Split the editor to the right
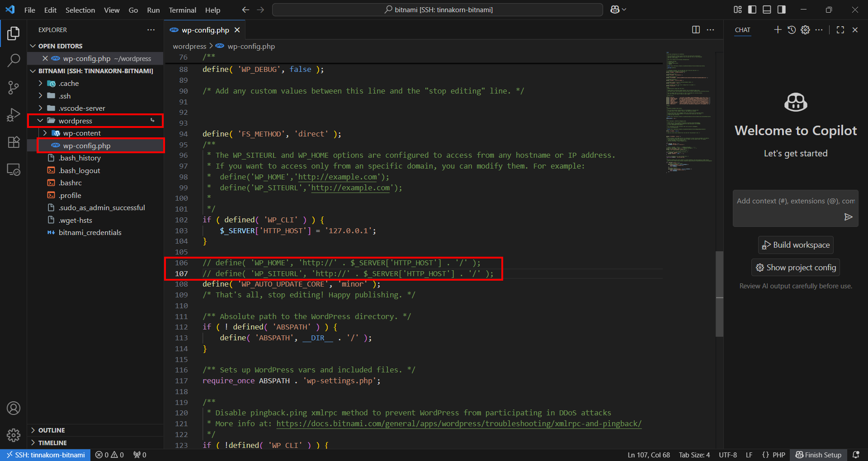The width and height of the screenshot is (868, 461). click(696, 30)
